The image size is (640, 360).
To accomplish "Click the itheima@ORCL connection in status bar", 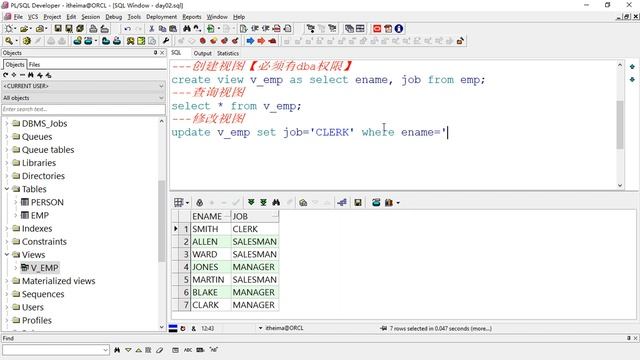I will pos(284,328).
